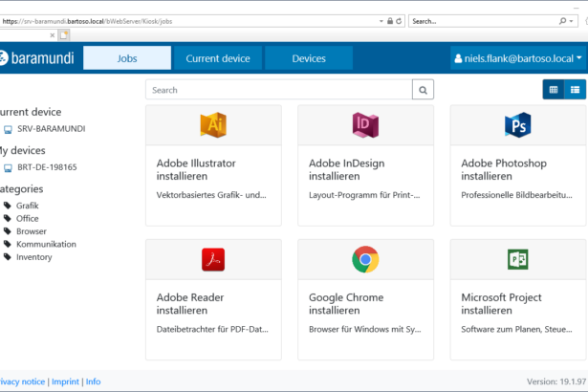Click tag icon beside Office
This screenshot has width=588, height=392.
[x=8, y=218]
